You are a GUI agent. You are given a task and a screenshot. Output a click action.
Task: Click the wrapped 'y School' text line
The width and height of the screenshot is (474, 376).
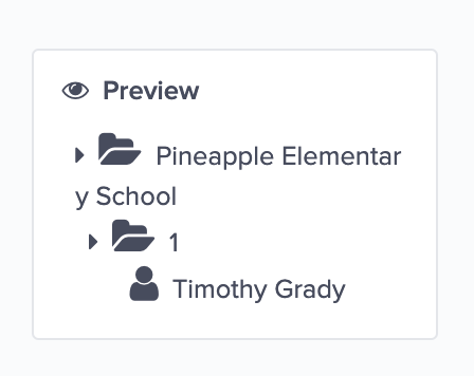point(126,197)
